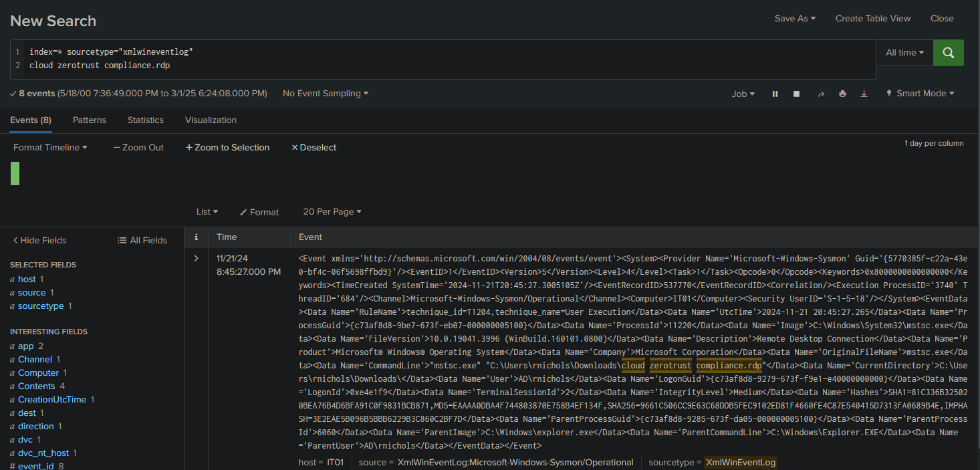Open the dvc_nt_host interesting field
The height and width of the screenshot is (470, 980).
[x=43, y=453]
